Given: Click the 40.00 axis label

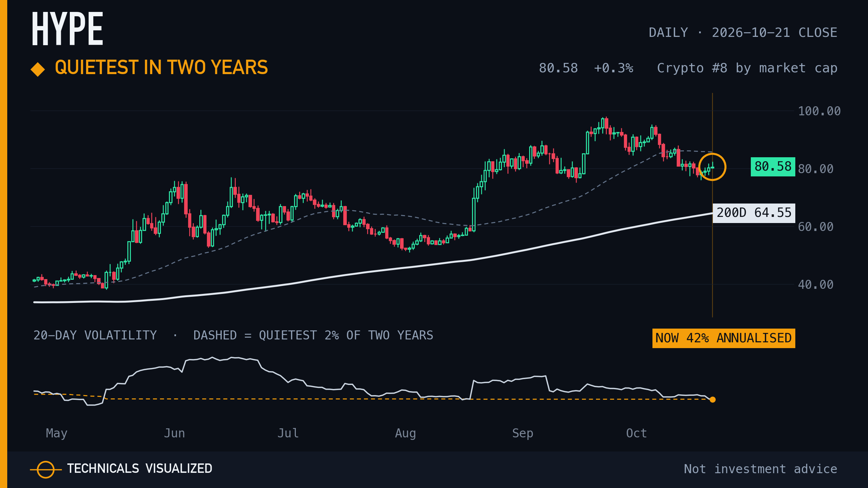Looking at the screenshot, I should pos(816,284).
